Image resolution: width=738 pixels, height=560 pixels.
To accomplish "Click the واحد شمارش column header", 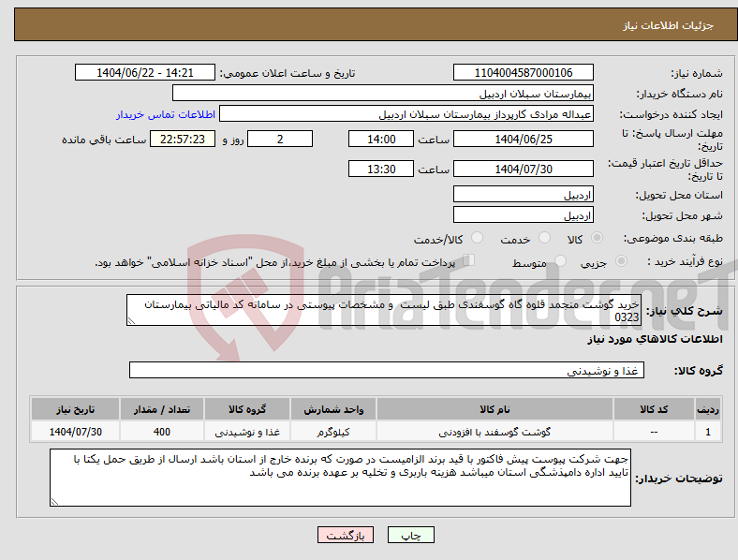I will click(x=333, y=409).
